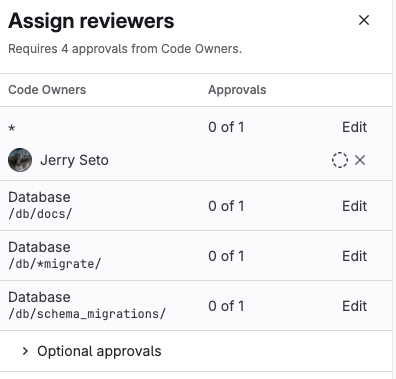Edit reviewers for /db/schema_migrations/ rule

354,306
